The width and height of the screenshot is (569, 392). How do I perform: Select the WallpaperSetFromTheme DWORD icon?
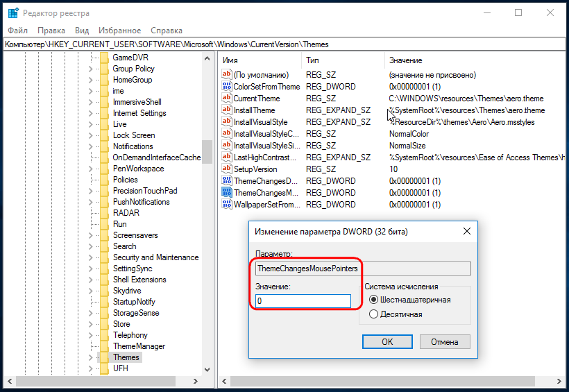[x=227, y=205]
